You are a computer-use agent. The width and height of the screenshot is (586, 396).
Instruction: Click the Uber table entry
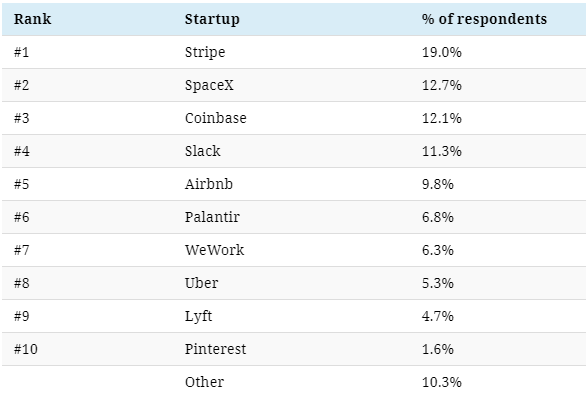[201, 283]
